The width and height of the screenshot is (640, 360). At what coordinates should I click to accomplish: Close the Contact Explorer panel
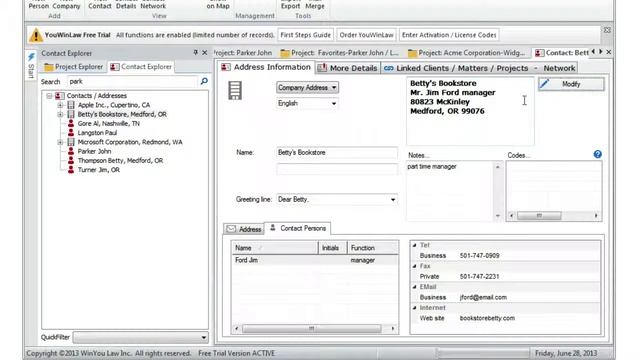[x=204, y=53]
